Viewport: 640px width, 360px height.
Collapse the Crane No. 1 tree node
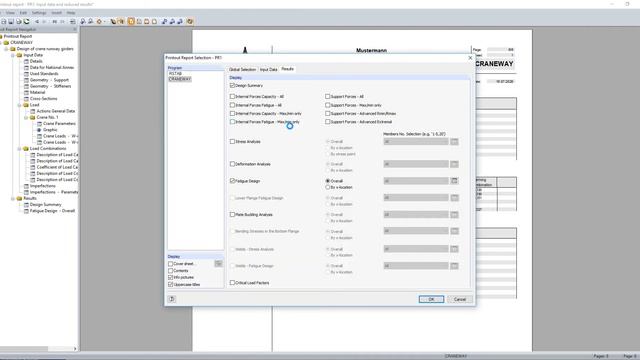26,118
